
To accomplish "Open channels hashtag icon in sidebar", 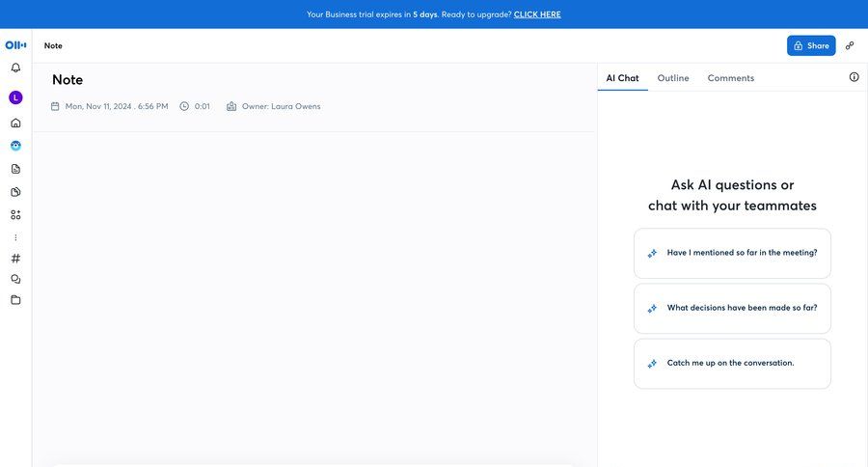I will (x=15, y=259).
